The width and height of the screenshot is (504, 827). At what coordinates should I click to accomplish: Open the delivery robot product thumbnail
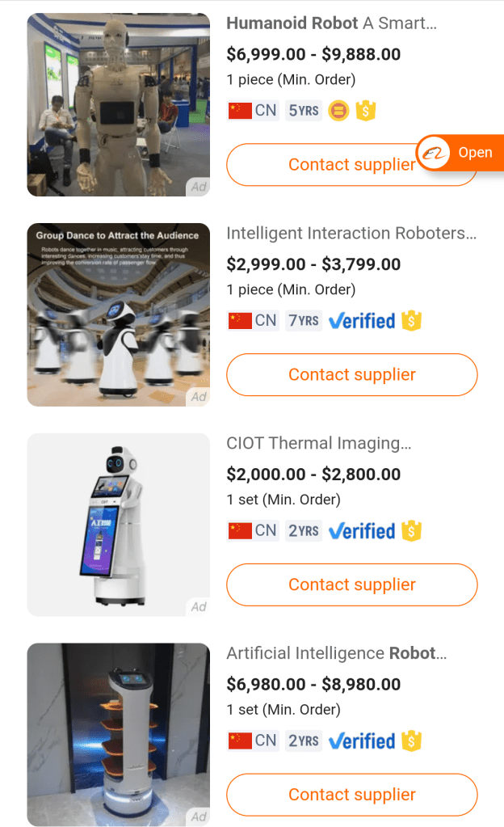click(119, 735)
